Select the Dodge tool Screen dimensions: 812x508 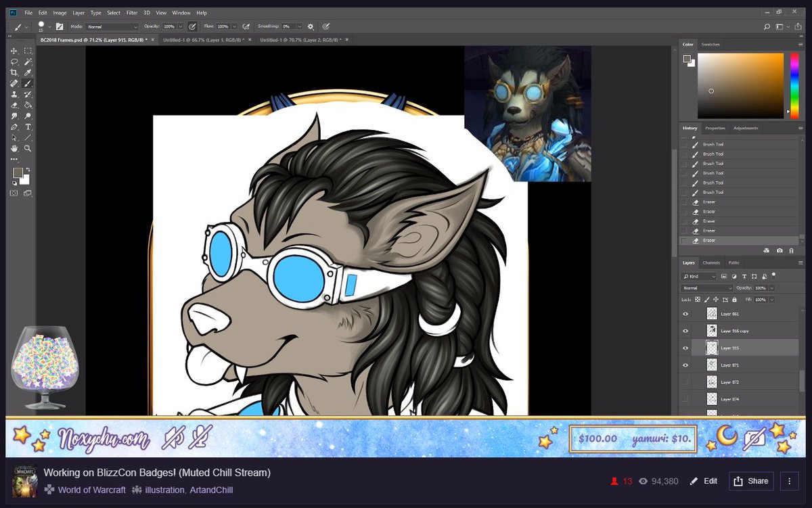28,116
